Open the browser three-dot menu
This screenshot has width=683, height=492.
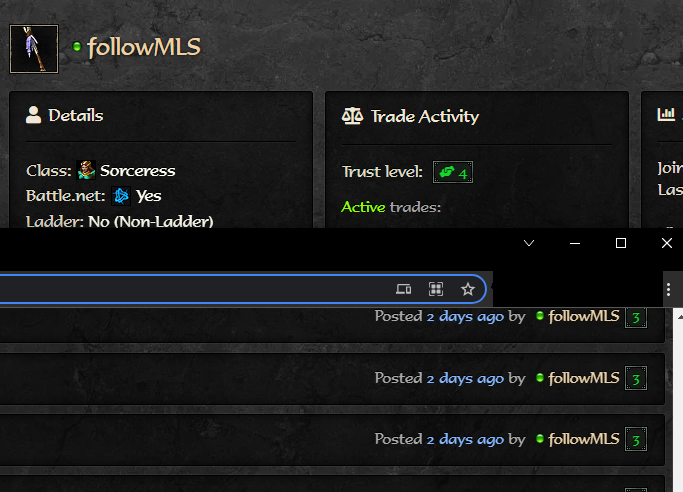point(668,289)
